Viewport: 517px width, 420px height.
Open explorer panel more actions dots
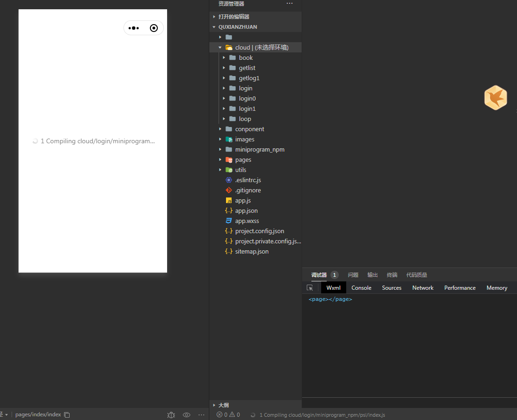coord(290,3)
